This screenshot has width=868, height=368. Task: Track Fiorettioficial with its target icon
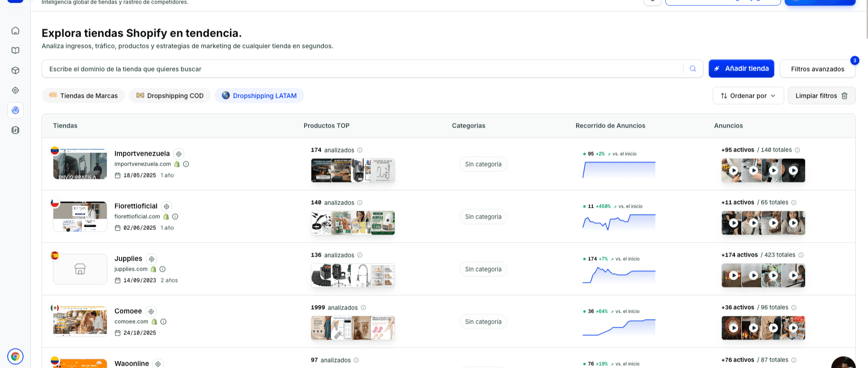pyautogui.click(x=167, y=206)
